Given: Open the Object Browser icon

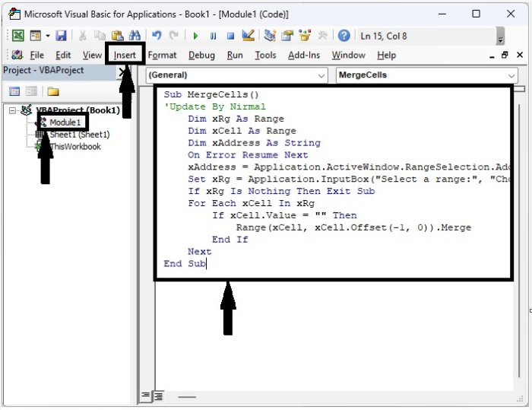Looking at the screenshot, I should pos(305,36).
